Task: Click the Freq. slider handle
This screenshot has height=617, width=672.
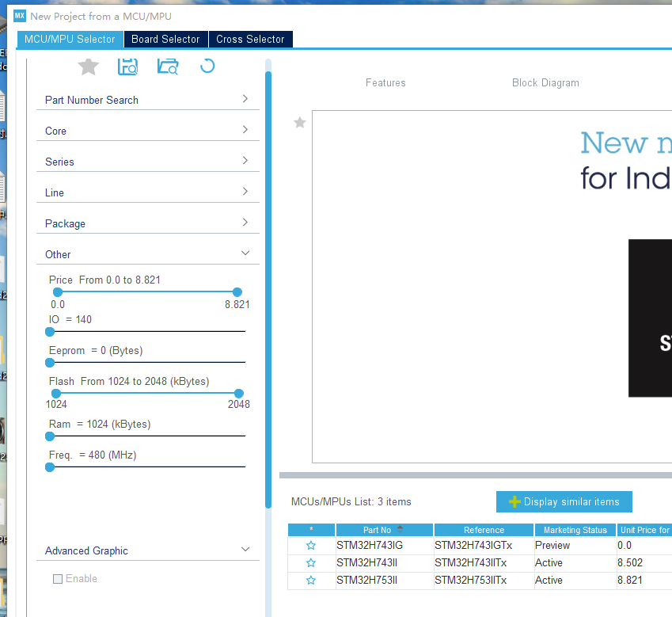Action: click(50, 467)
